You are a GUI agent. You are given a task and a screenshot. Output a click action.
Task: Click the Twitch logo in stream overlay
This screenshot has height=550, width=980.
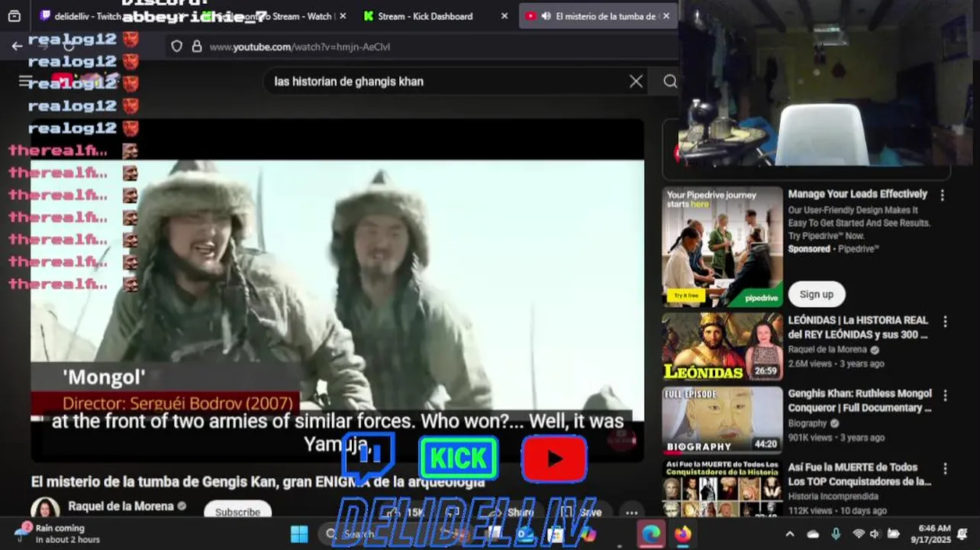tap(368, 457)
